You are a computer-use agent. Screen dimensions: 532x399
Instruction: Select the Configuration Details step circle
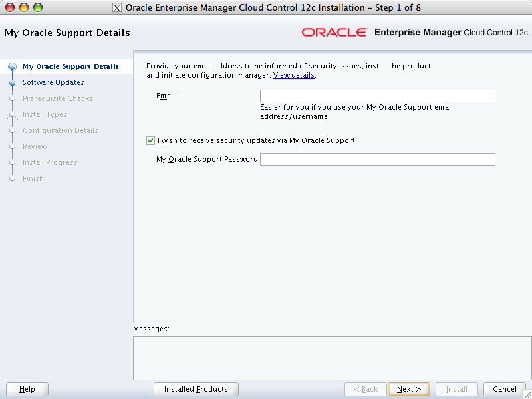(13, 130)
